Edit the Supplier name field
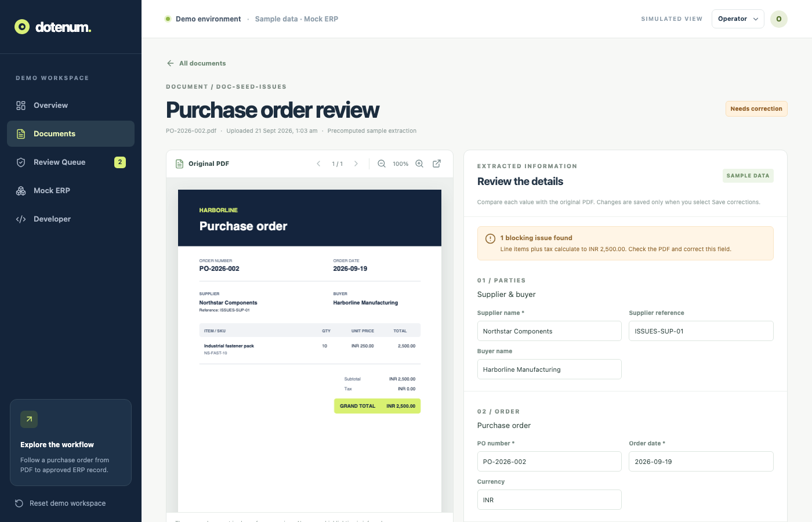Viewport: 812px width, 522px height. point(549,331)
